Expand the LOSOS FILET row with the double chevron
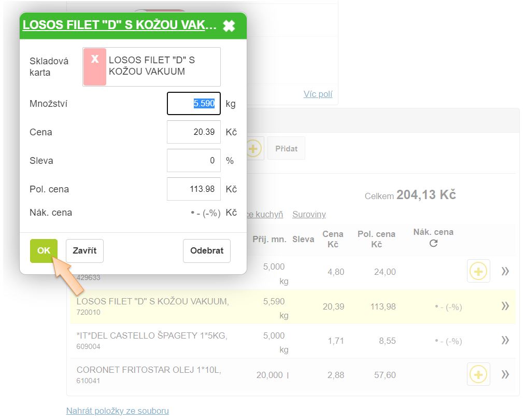Image resolution: width=525 pixels, height=420 pixels. tap(505, 306)
